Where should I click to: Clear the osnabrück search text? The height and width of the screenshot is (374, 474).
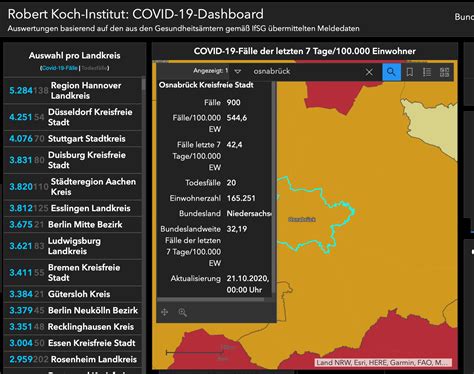[x=369, y=72]
